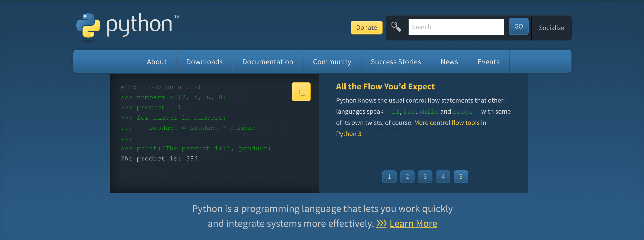Click the Documentation tab
Image resolution: width=644 pixels, height=240 pixels.
[x=267, y=61]
